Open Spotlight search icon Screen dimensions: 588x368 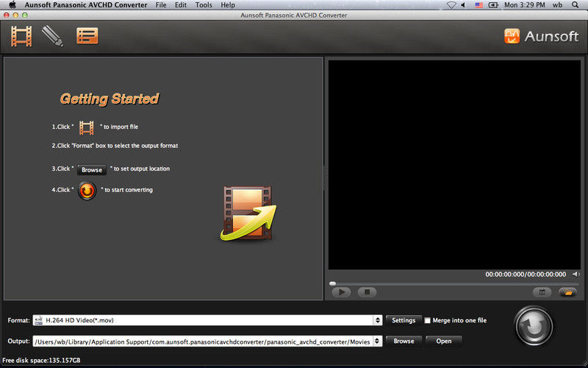576,5
